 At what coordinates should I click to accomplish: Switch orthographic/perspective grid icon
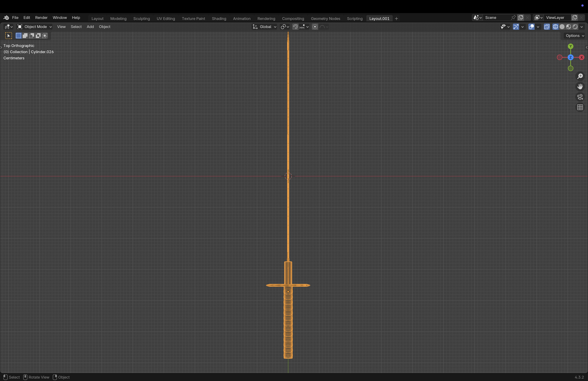580,107
